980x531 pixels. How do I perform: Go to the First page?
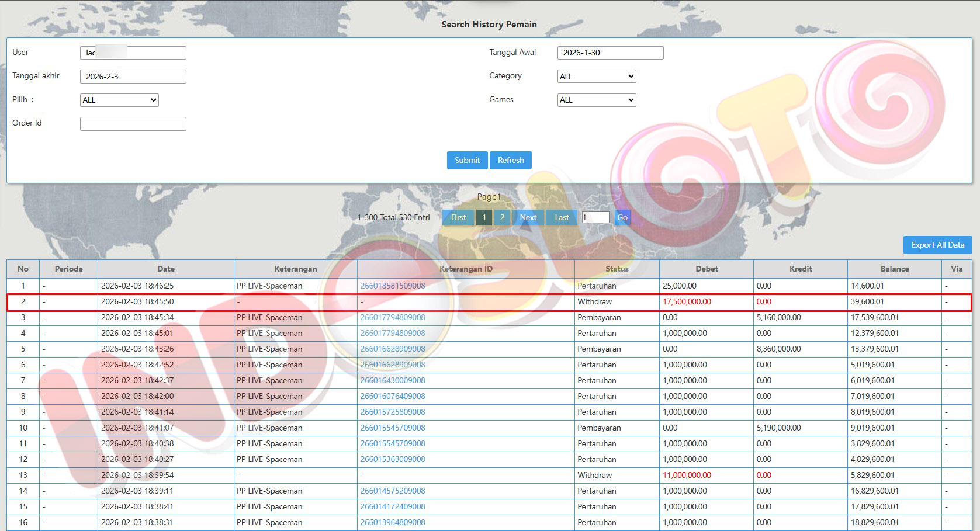(458, 217)
